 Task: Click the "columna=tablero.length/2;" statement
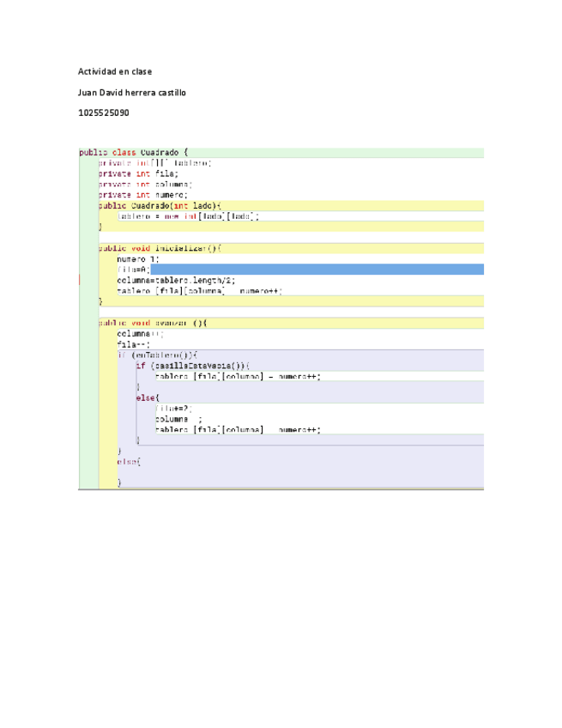[x=176, y=280]
